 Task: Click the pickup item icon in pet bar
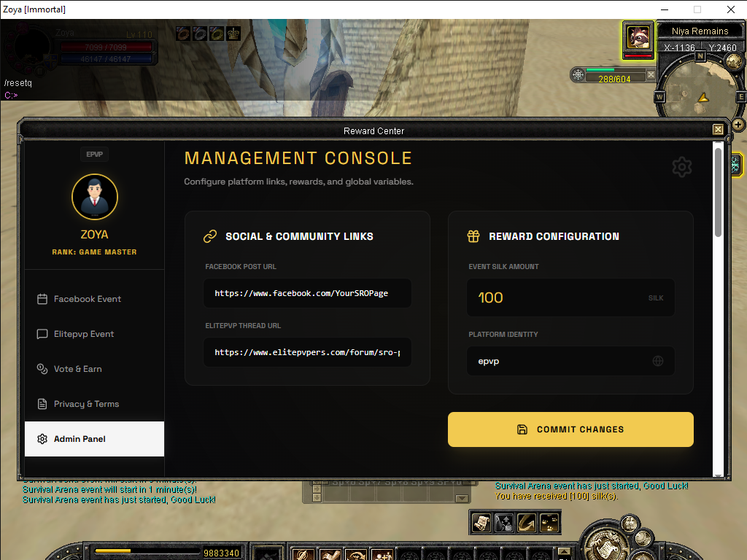(504, 523)
